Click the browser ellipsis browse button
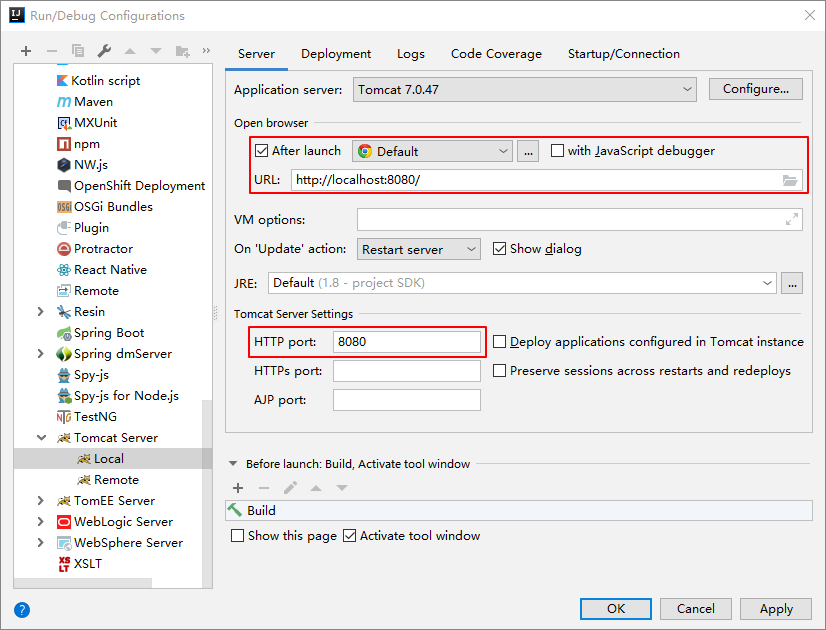Image resolution: width=826 pixels, height=630 pixels. pos(529,151)
